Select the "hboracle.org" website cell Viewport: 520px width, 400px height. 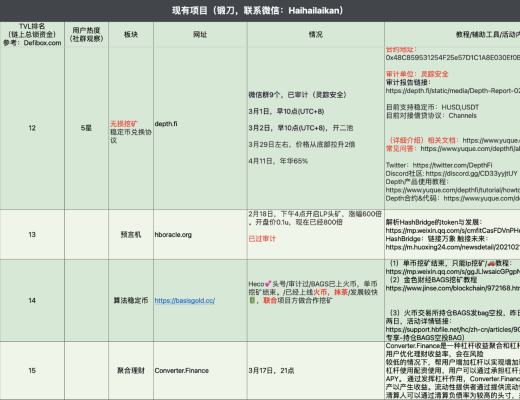[200, 235]
